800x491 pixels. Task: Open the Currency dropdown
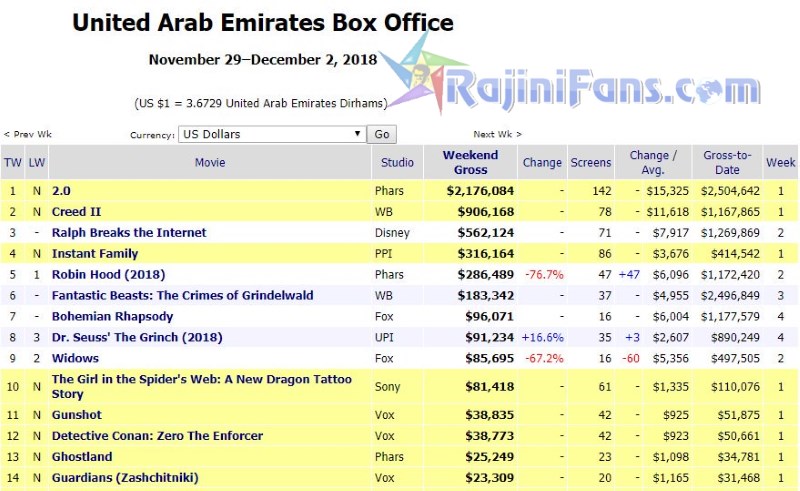[x=272, y=134]
